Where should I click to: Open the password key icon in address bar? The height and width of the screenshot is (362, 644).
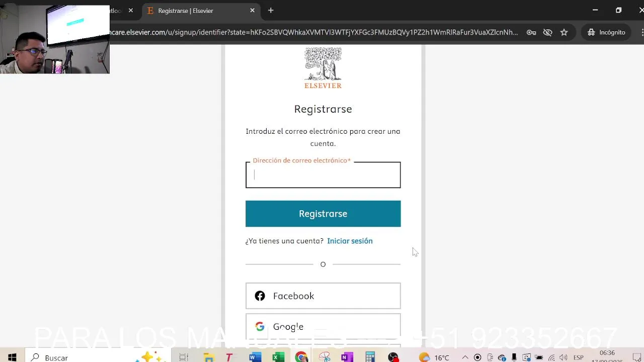[x=531, y=32]
